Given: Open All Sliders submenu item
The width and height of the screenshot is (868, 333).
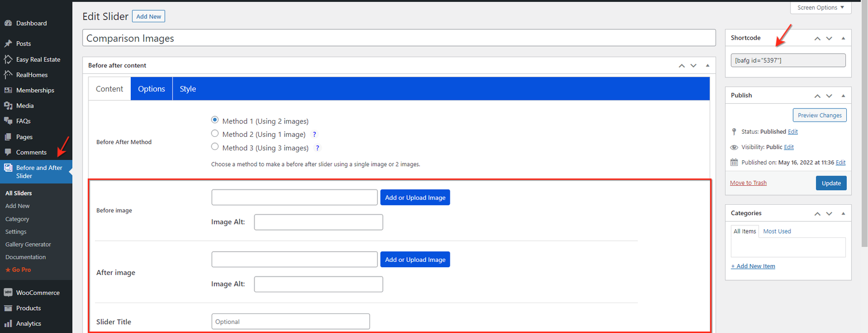Looking at the screenshot, I should click(x=18, y=193).
